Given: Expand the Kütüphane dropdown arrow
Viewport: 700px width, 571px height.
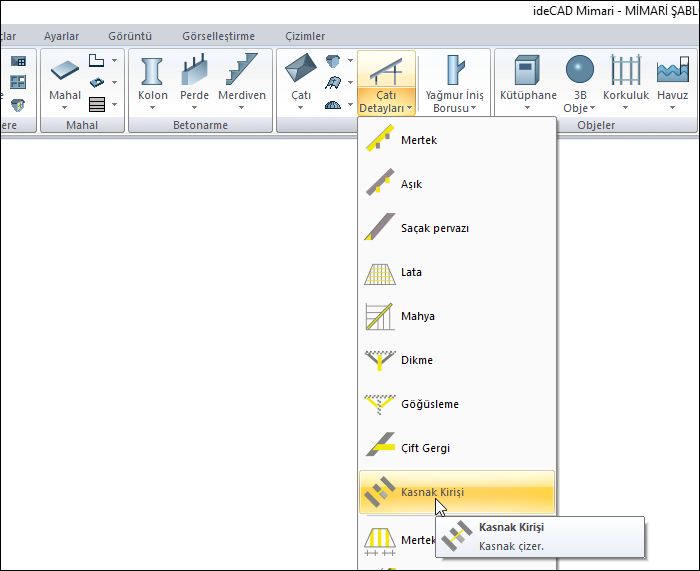Looking at the screenshot, I should [527, 108].
